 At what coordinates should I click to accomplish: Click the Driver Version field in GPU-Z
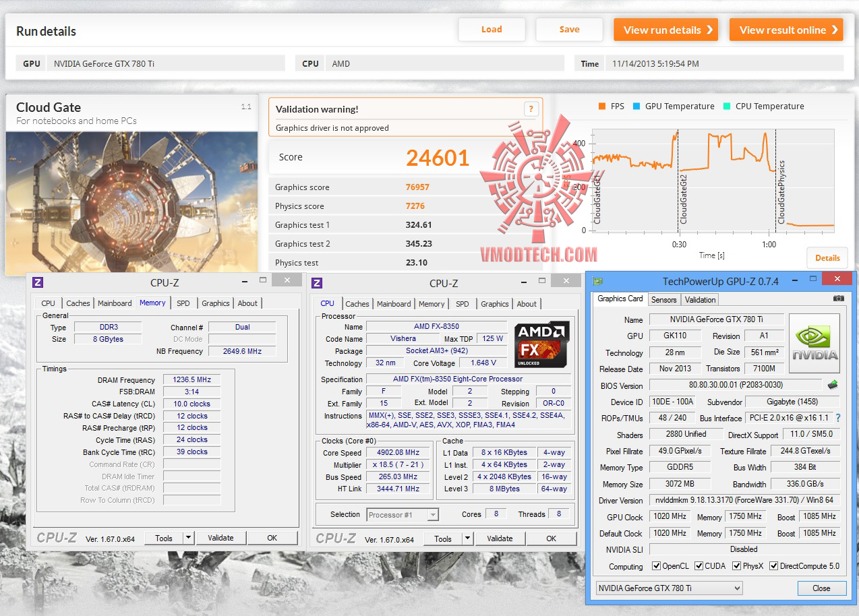(x=745, y=500)
